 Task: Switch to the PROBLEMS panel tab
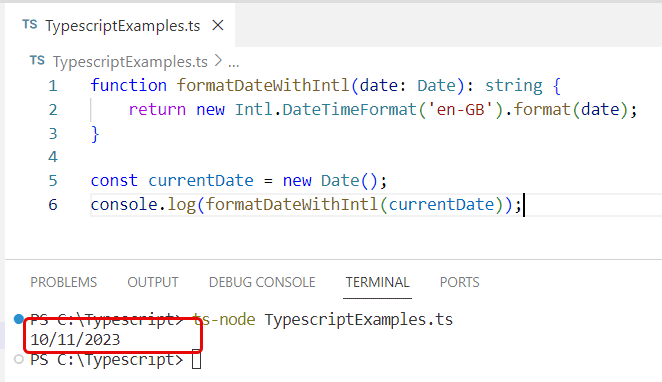point(64,282)
